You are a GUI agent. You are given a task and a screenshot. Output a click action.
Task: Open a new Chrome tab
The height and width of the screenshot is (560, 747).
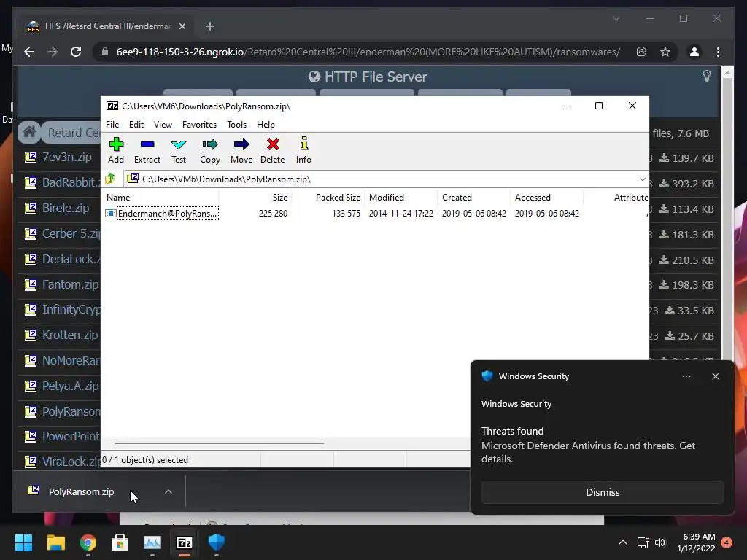click(209, 26)
